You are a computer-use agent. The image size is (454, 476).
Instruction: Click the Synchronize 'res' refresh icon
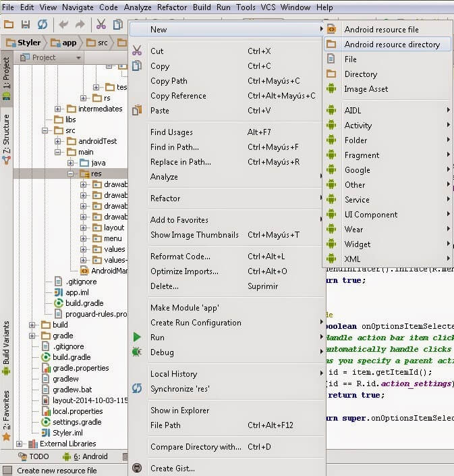pyautogui.click(x=137, y=388)
